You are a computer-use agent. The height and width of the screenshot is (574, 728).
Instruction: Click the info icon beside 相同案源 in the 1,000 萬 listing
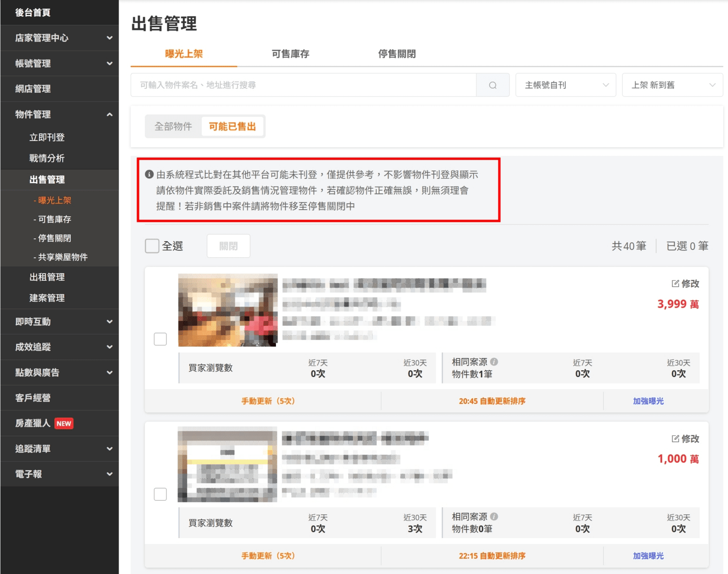click(494, 517)
